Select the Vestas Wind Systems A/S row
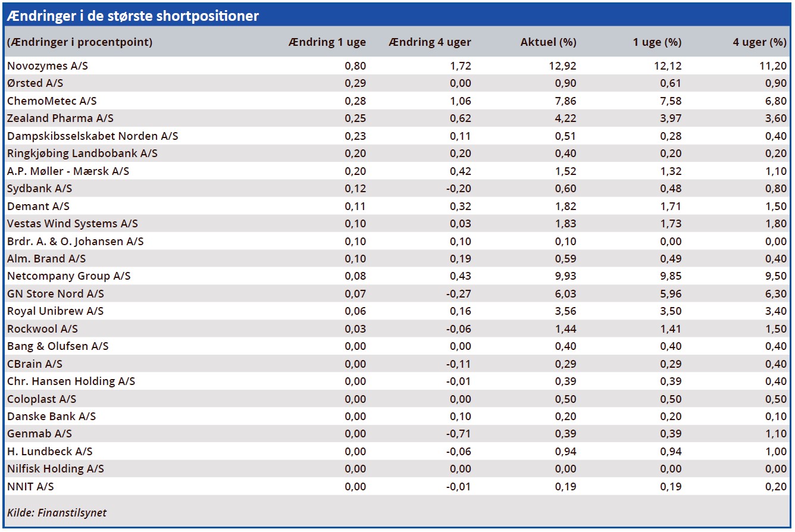 tap(72, 224)
